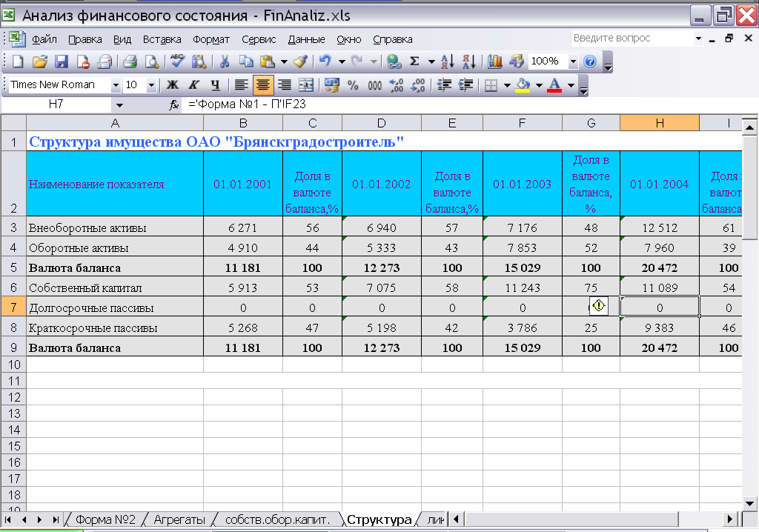Viewport: 759px width, 532px height.
Task: Open the borders dropdown arrow
Action: click(x=507, y=85)
